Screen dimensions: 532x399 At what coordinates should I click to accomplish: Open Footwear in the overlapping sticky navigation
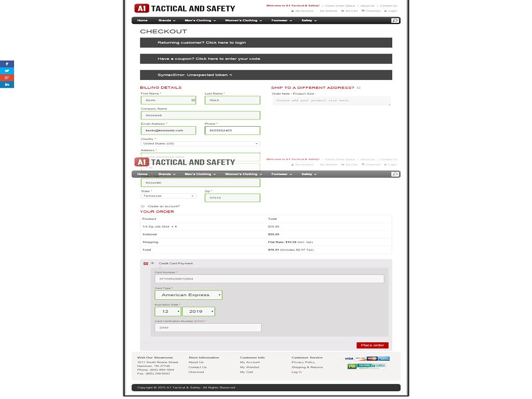click(x=282, y=174)
